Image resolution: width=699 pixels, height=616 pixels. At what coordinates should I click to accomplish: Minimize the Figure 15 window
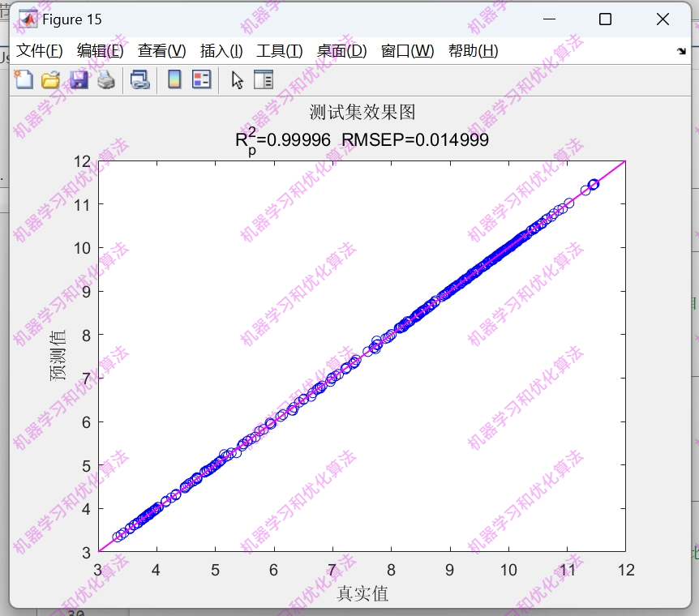pos(549,19)
